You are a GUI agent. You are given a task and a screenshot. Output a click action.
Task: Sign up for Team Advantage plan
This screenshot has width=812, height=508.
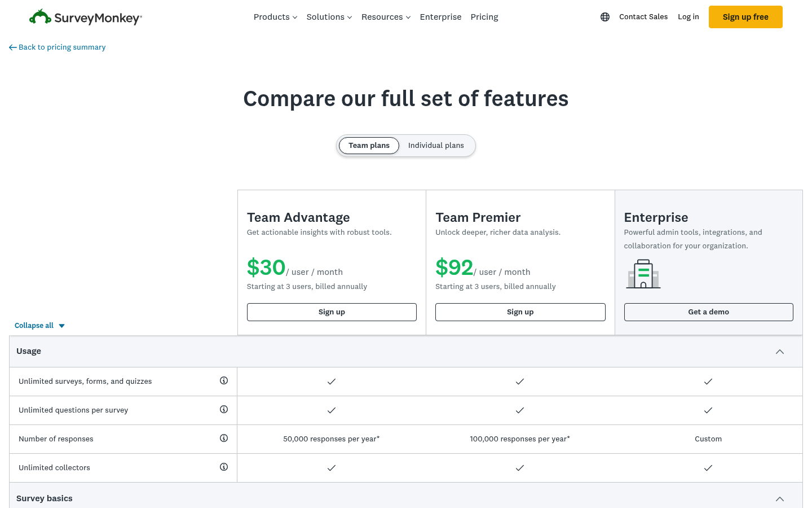[332, 312]
